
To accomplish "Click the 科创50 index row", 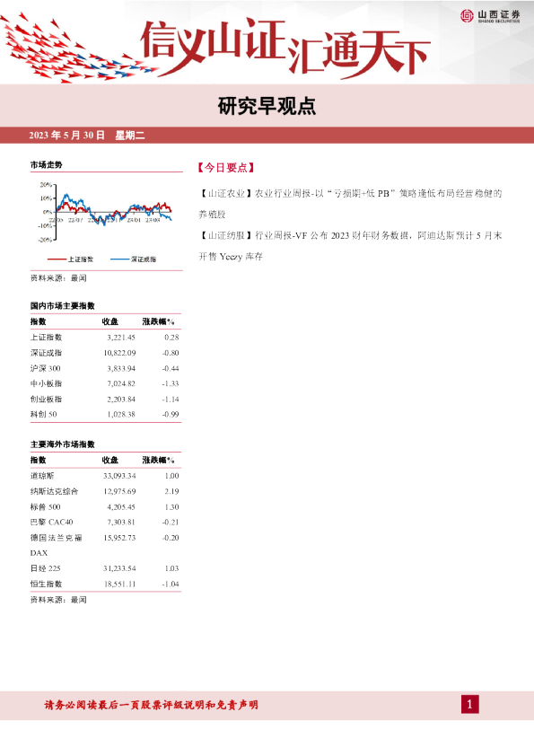I will coord(105,414).
